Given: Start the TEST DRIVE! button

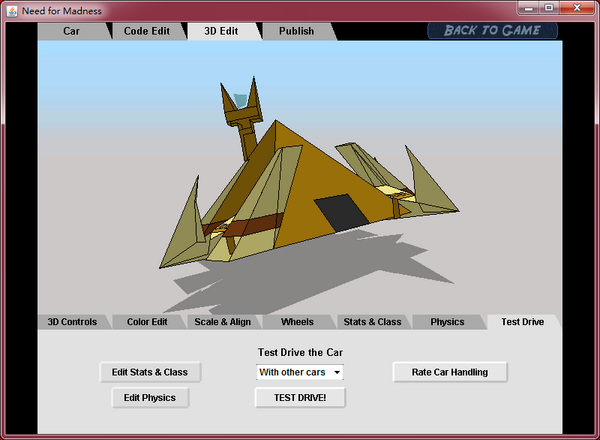Looking at the screenshot, I should point(300,398).
